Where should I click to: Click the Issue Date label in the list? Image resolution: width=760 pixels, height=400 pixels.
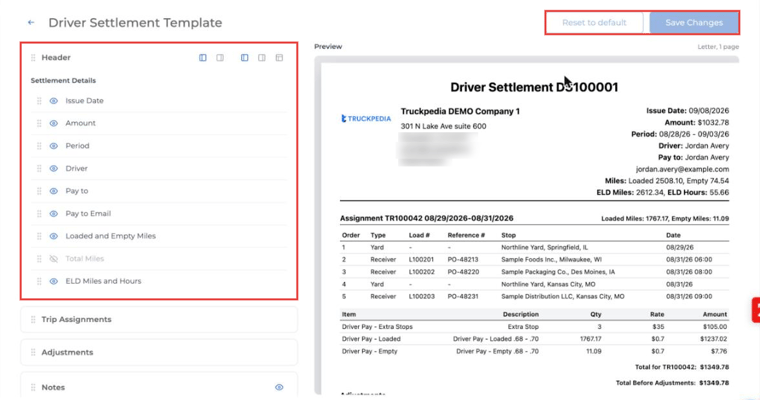pos(84,101)
